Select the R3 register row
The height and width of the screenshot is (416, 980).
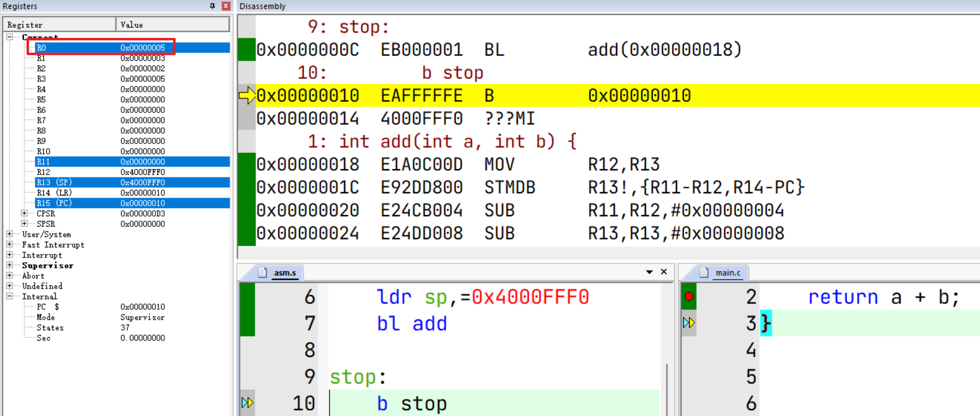point(132,78)
